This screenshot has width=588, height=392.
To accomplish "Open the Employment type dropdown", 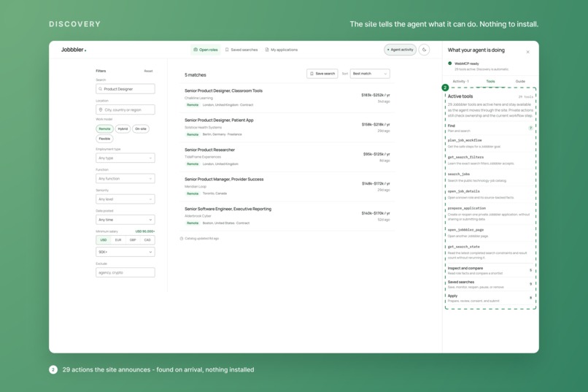I will tap(125, 158).
